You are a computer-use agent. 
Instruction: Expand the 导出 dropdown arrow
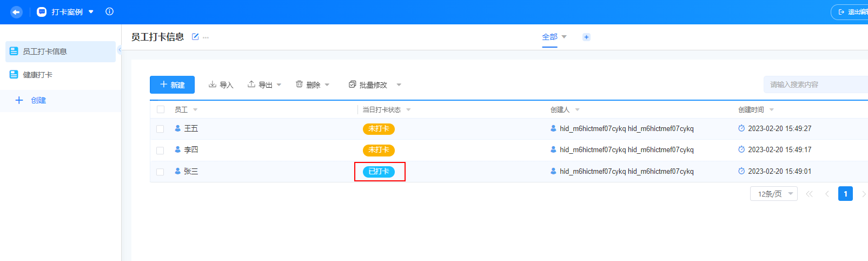(x=279, y=85)
